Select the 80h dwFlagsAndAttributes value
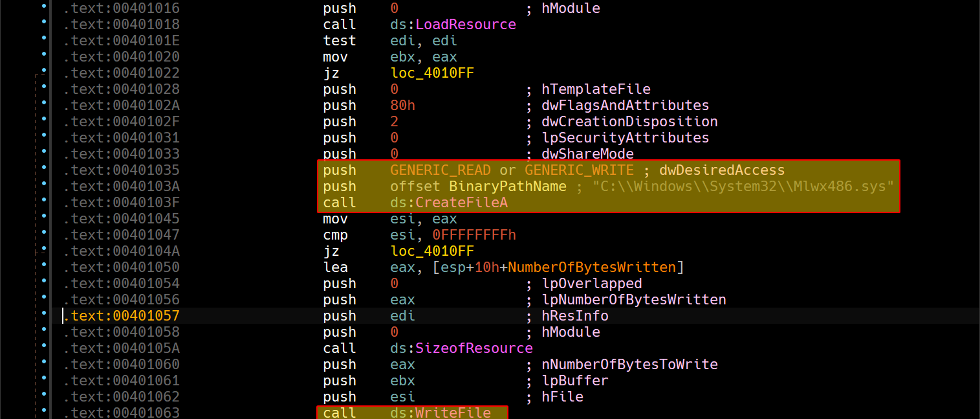This screenshot has height=419, width=980. (x=402, y=106)
